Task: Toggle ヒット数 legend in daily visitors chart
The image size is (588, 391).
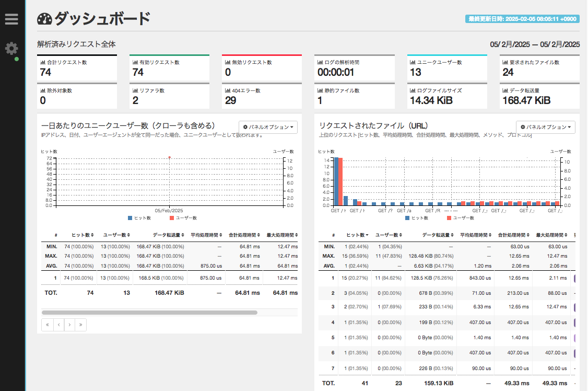Action: 139,218
